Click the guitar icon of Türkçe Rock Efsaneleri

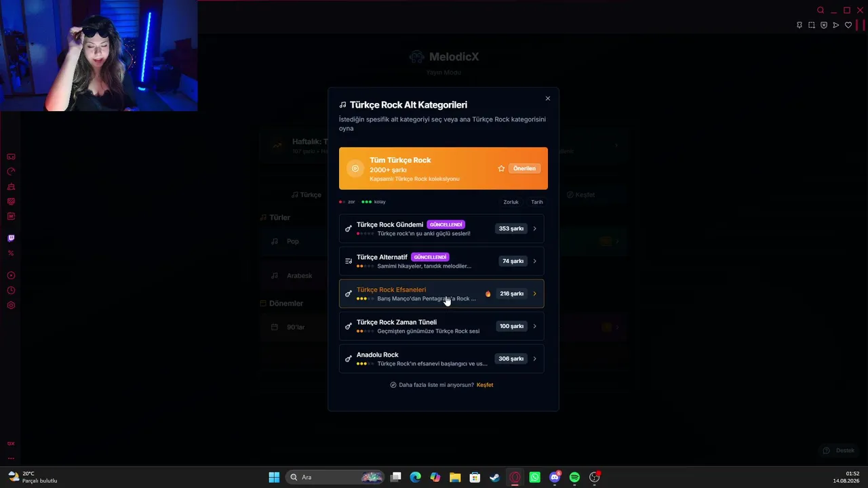tap(349, 293)
